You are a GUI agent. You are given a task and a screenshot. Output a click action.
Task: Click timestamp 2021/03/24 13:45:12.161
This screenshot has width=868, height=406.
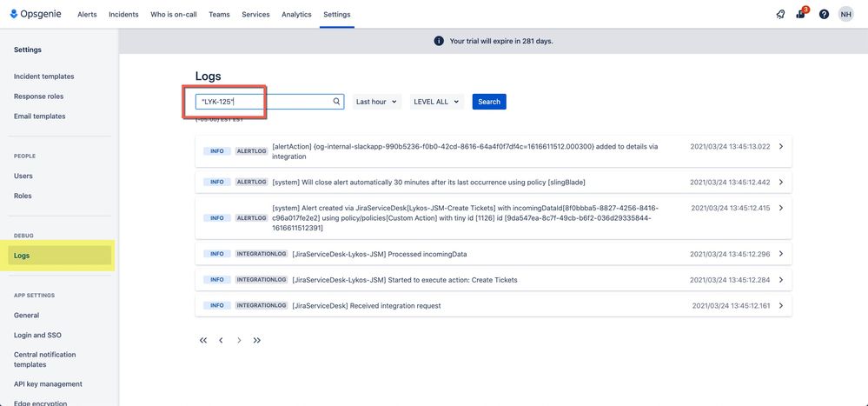(732, 305)
